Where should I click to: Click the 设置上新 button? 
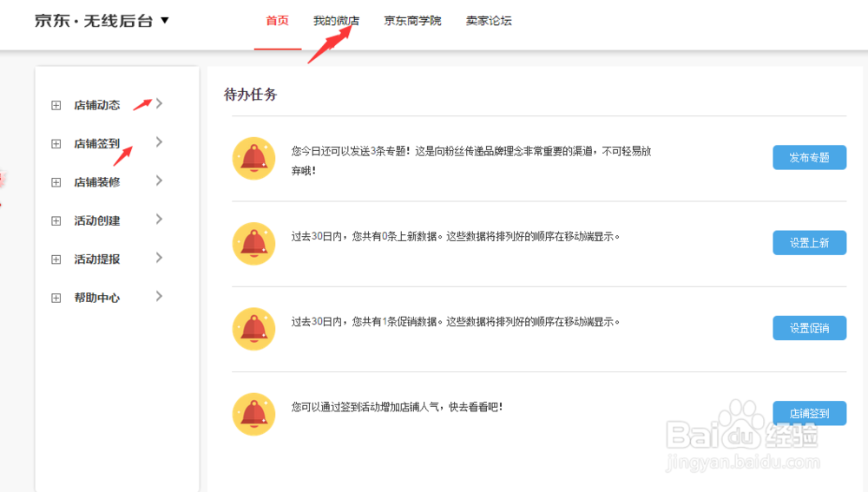click(809, 243)
